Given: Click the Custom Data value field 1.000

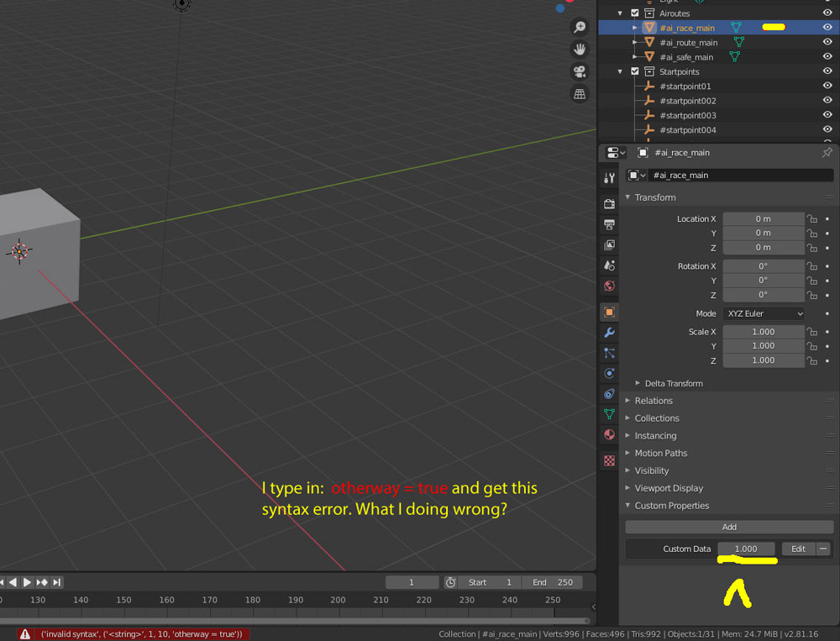Looking at the screenshot, I should [x=746, y=549].
